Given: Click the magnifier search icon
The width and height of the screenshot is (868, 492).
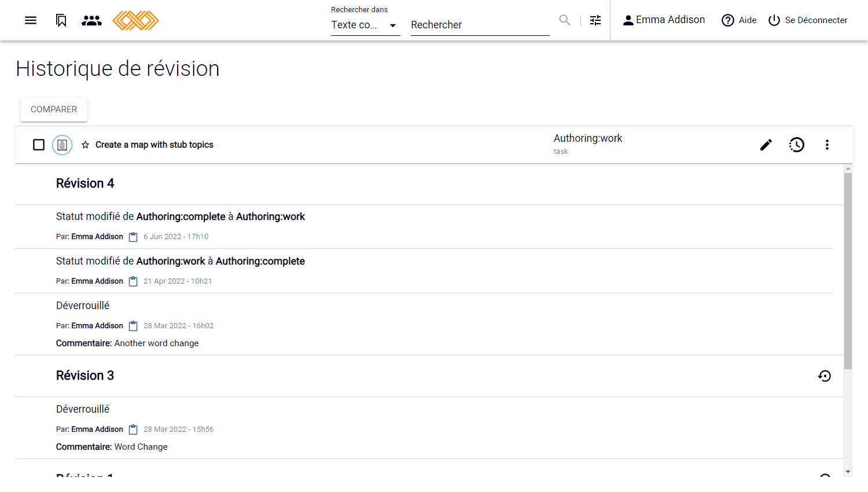Looking at the screenshot, I should tap(565, 20).
